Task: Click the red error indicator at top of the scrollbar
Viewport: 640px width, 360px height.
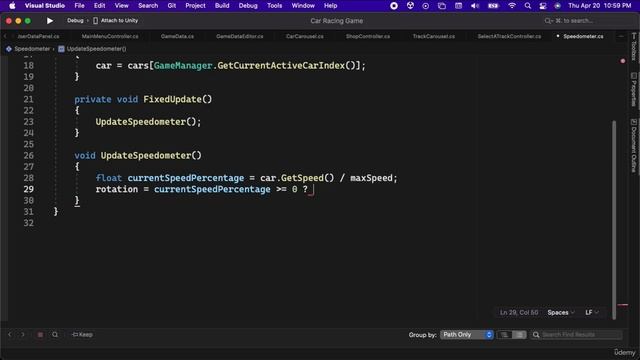Action: tap(622, 61)
